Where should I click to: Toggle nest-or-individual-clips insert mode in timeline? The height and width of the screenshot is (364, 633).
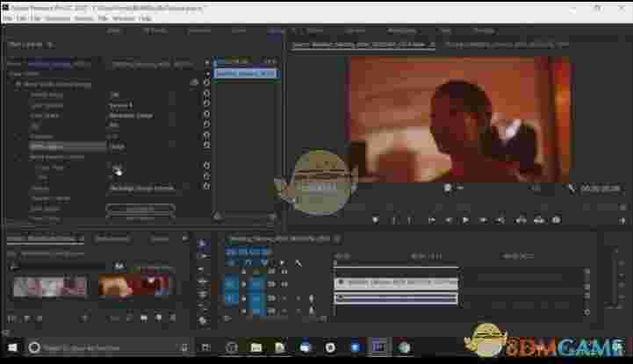(231, 263)
